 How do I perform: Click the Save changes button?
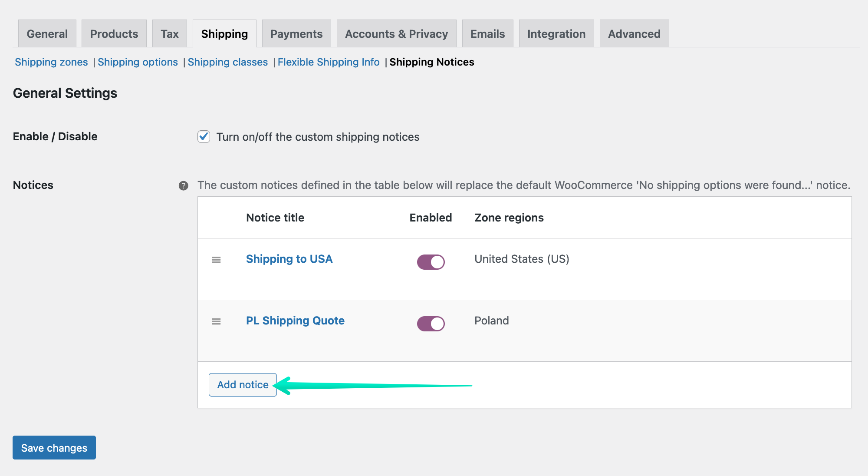tap(54, 448)
